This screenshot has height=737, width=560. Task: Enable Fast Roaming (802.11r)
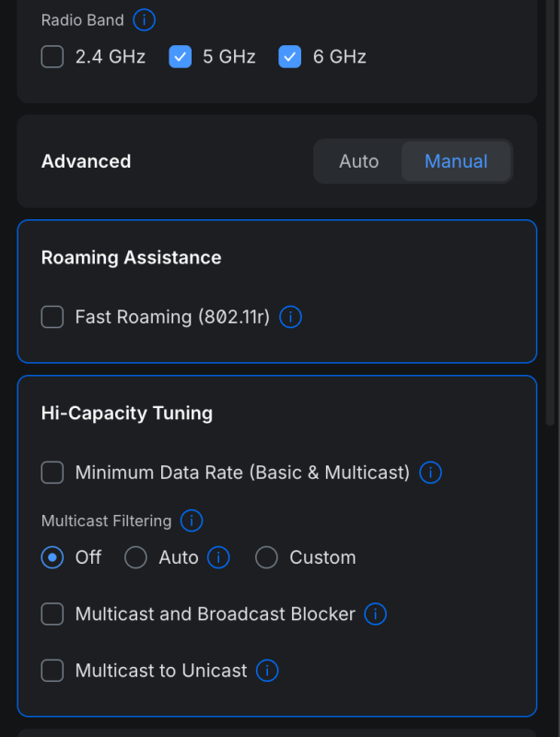(52, 317)
